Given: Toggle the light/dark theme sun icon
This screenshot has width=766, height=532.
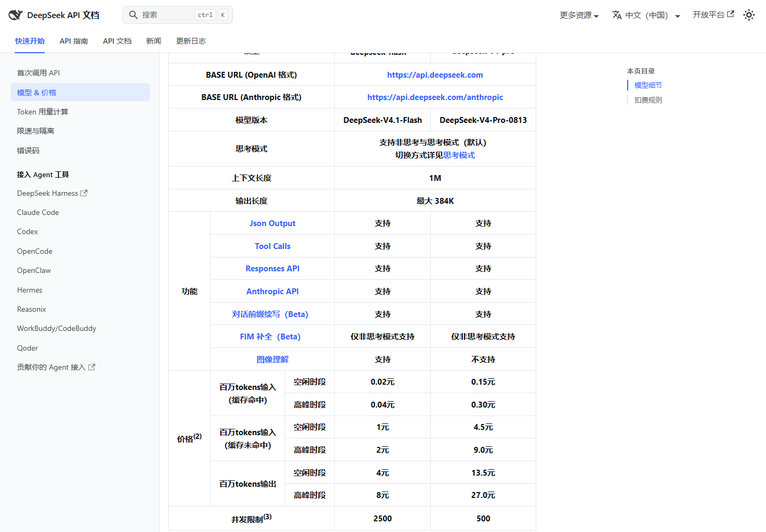Looking at the screenshot, I should (x=749, y=15).
